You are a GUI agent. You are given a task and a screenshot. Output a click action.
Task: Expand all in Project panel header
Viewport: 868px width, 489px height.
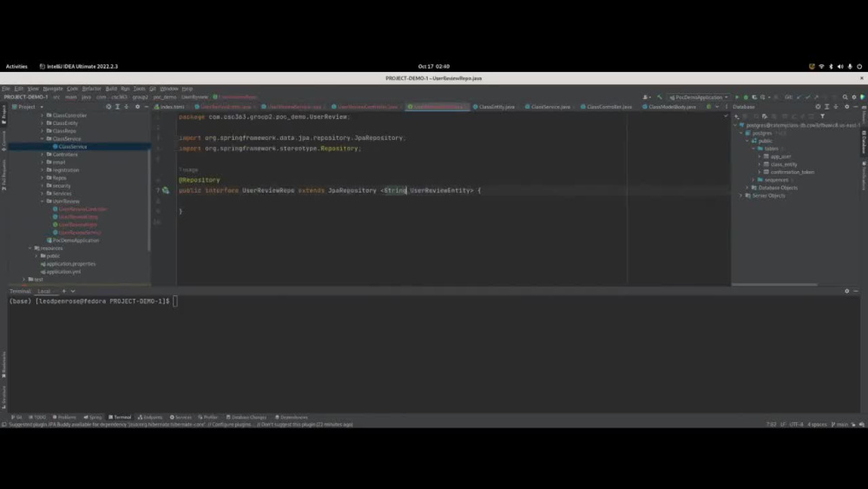[x=117, y=107]
